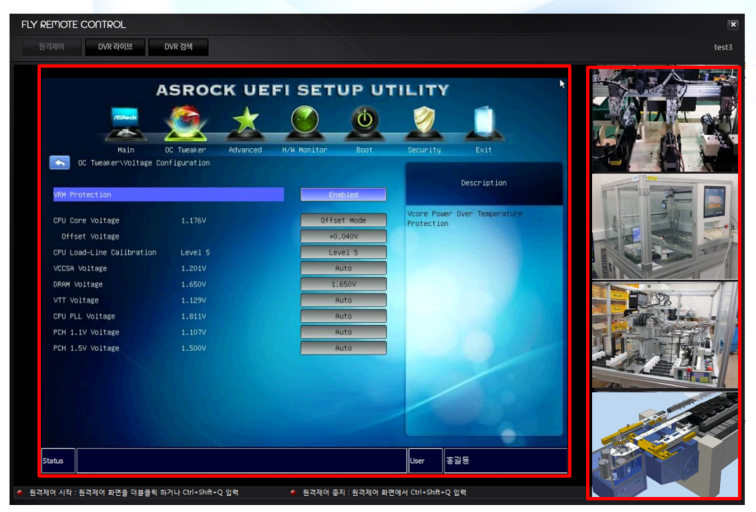Viewport: 756px width, 512px height.
Task: Switch to the 원격제어 tab
Action: [x=52, y=47]
